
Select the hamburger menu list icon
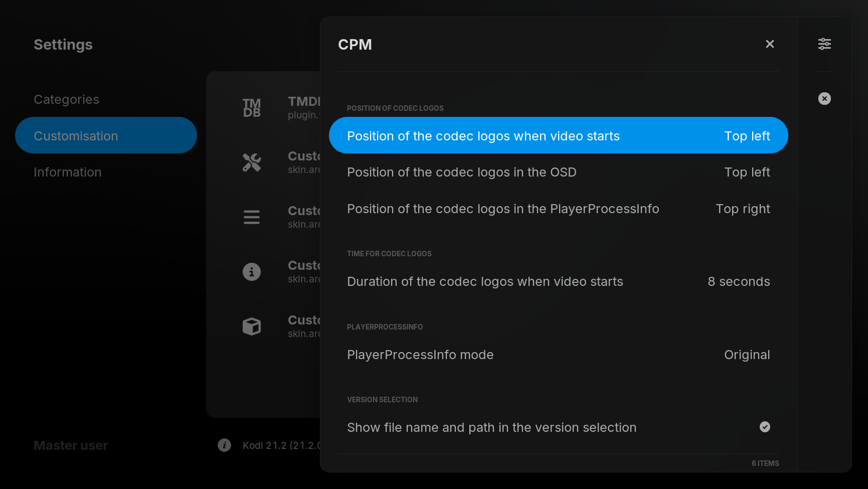pyautogui.click(x=252, y=217)
